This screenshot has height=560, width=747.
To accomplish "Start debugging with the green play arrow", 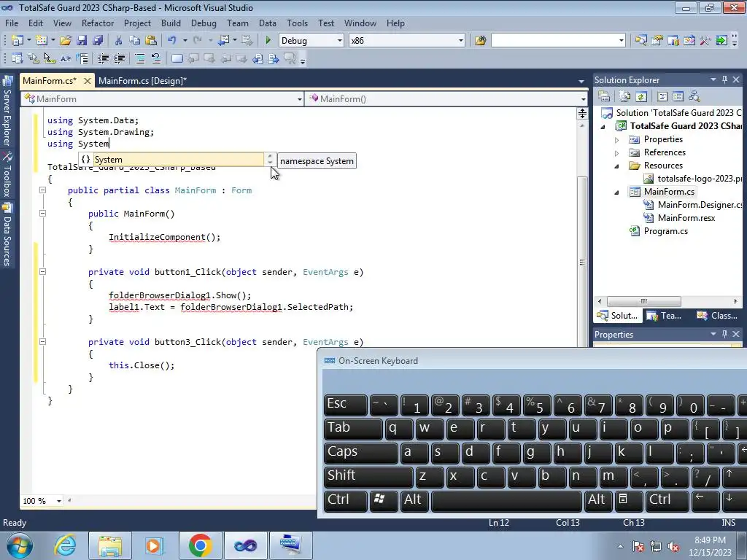I will click(268, 41).
